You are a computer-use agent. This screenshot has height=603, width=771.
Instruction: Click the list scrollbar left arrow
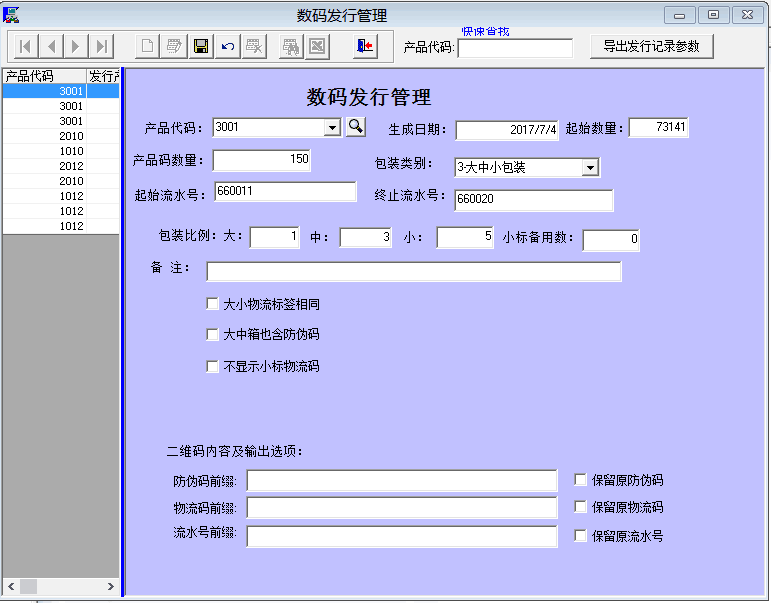coord(11,586)
